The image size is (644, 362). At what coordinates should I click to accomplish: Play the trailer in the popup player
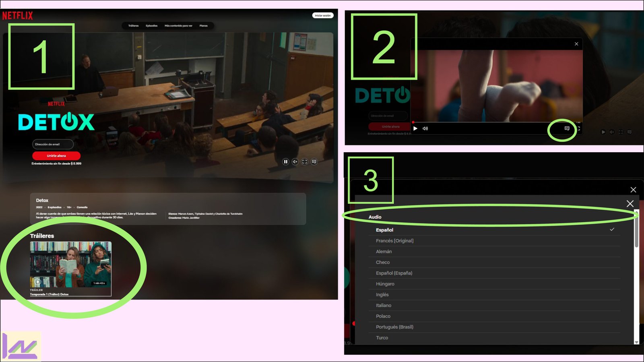tap(415, 128)
